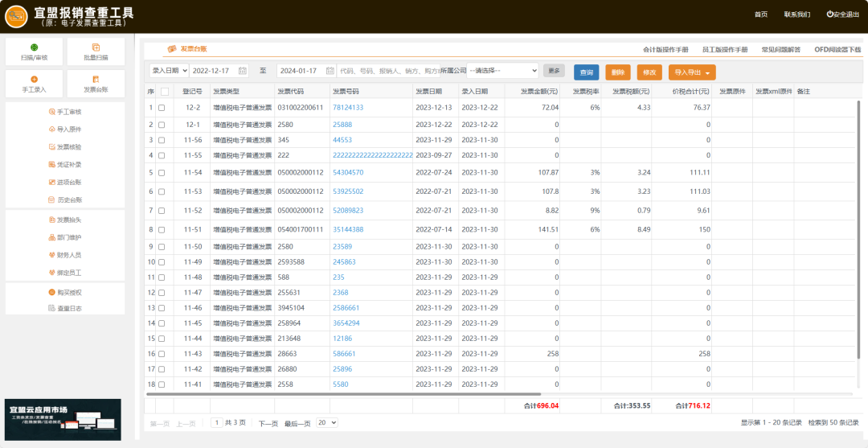Check the row with 登记号 11-56
Image resolution: width=868 pixels, height=448 pixels.
162,140
